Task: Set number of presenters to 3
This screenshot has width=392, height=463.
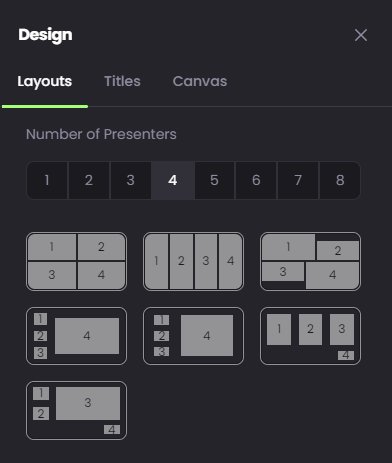Action: coord(131,180)
